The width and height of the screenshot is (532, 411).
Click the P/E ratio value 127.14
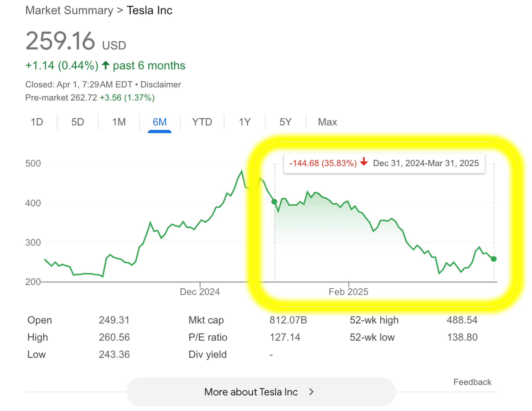(x=285, y=337)
